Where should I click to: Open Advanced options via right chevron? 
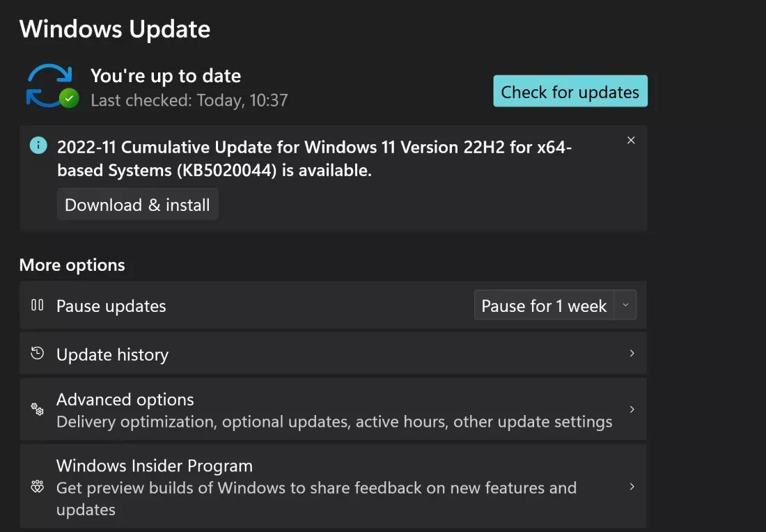(632, 409)
